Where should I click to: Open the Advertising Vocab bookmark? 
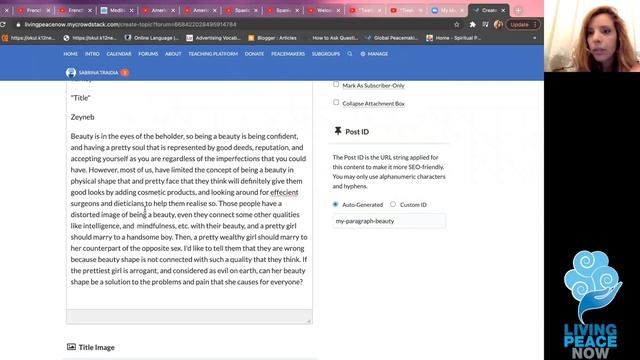[x=213, y=38]
